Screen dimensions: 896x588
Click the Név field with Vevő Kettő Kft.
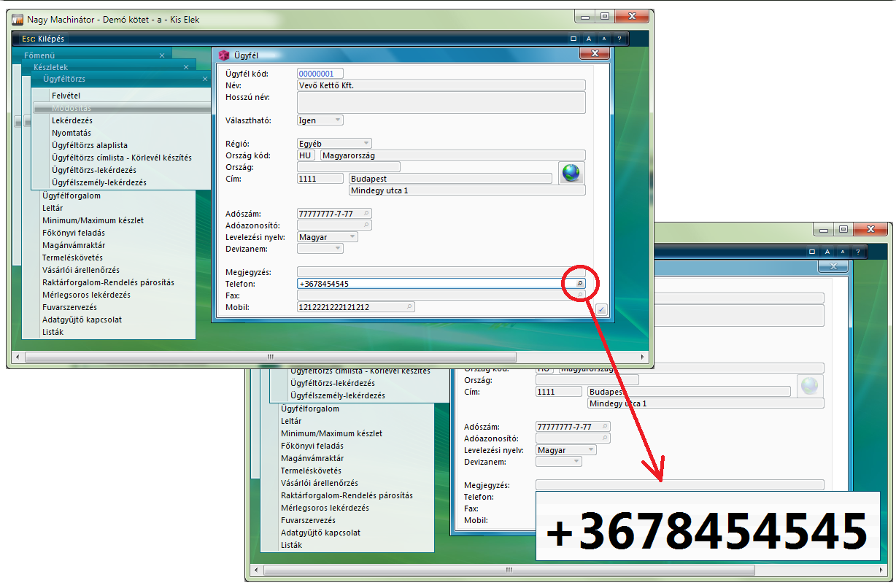[x=441, y=85]
